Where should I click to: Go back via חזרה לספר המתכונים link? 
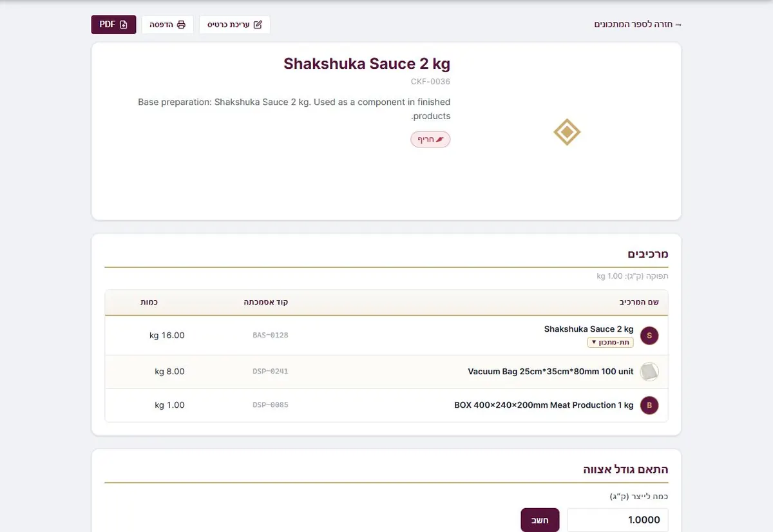point(638,24)
